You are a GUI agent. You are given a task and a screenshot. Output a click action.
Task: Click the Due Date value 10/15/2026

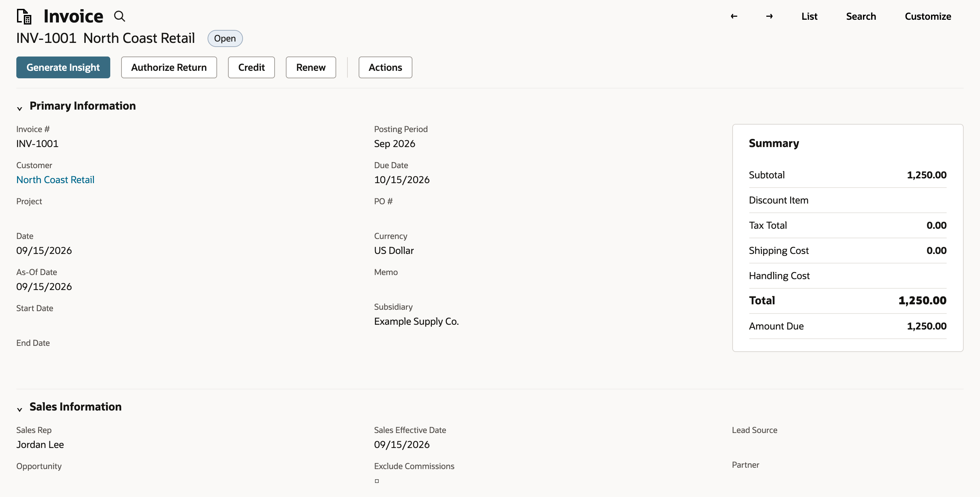[x=402, y=180]
